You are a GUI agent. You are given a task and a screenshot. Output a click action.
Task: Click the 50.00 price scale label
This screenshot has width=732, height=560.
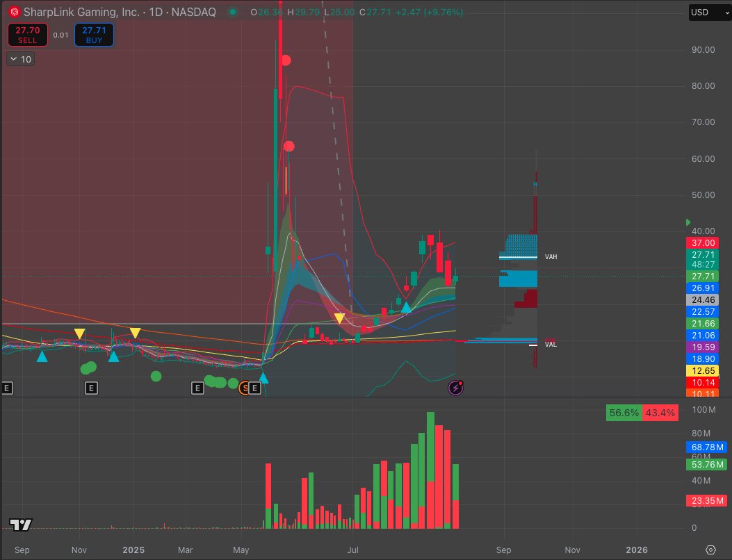coord(703,195)
